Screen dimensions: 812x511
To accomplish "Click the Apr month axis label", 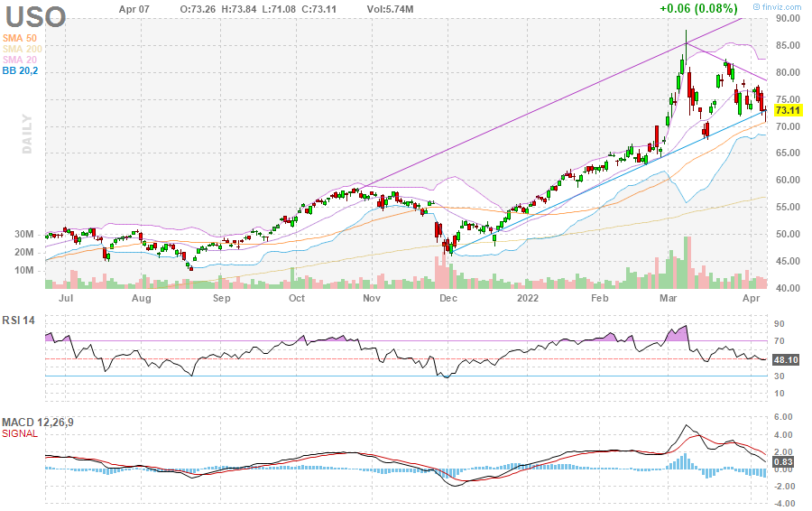I will (x=751, y=298).
